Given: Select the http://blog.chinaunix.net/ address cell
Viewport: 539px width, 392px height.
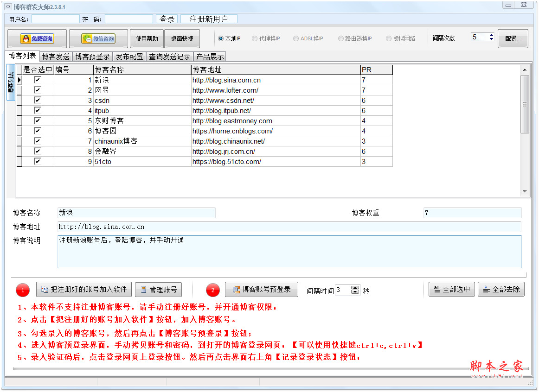Looking at the screenshot, I should tap(276, 141).
